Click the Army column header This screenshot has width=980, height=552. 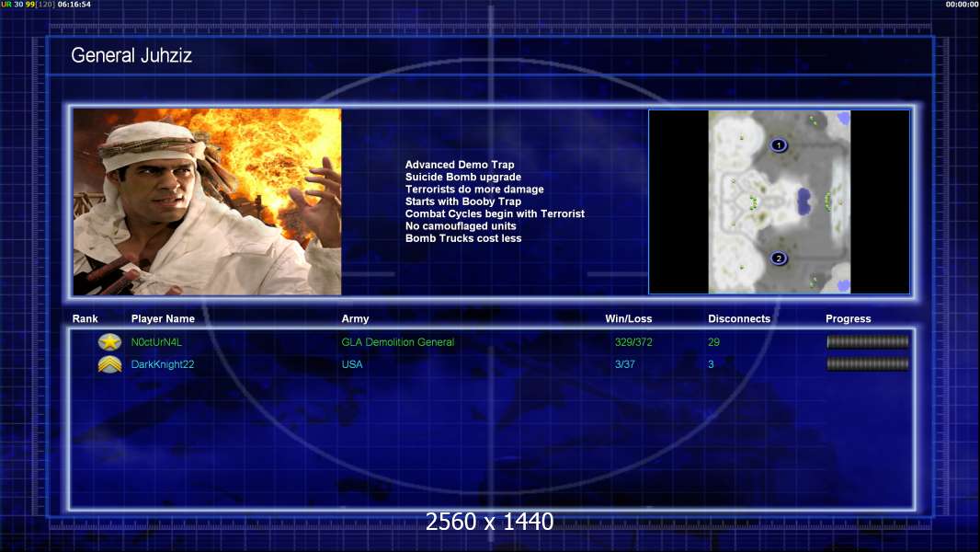pyautogui.click(x=355, y=319)
